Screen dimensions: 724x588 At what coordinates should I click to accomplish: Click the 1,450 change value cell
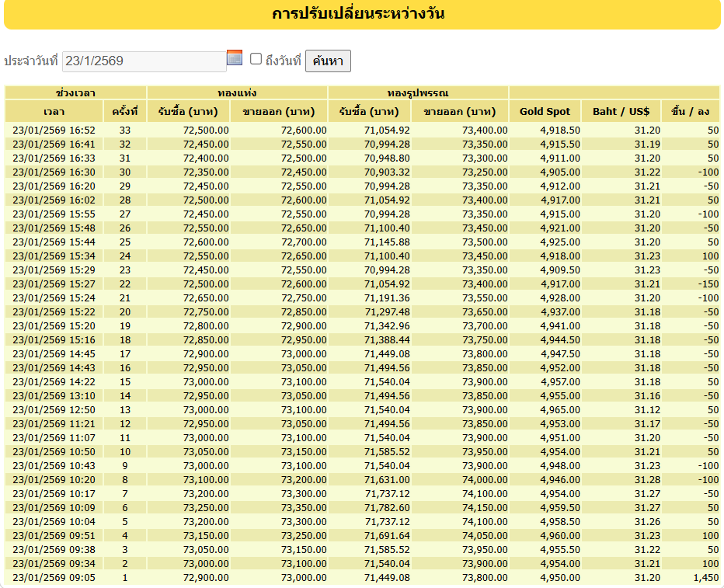click(x=691, y=577)
